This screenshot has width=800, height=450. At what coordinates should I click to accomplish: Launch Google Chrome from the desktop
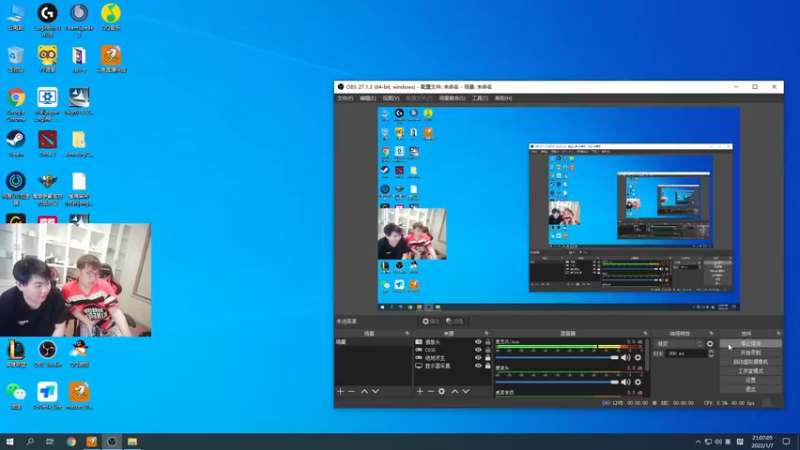point(16,104)
